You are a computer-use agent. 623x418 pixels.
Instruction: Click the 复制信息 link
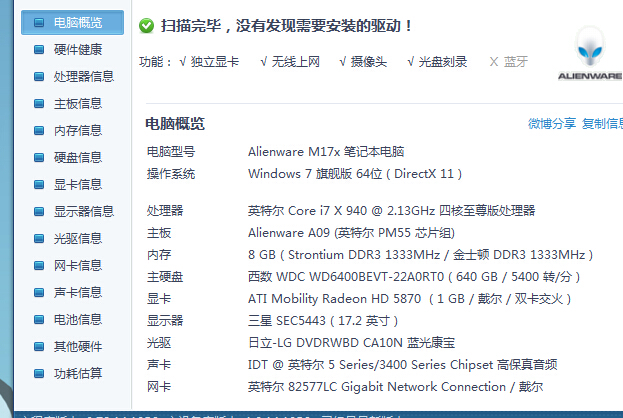coord(602,124)
